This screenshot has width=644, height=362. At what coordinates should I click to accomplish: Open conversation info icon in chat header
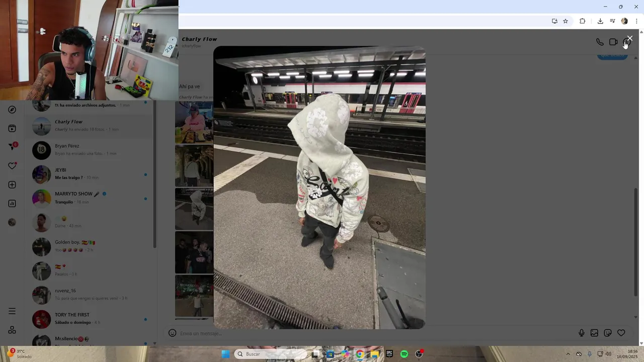(x=626, y=42)
